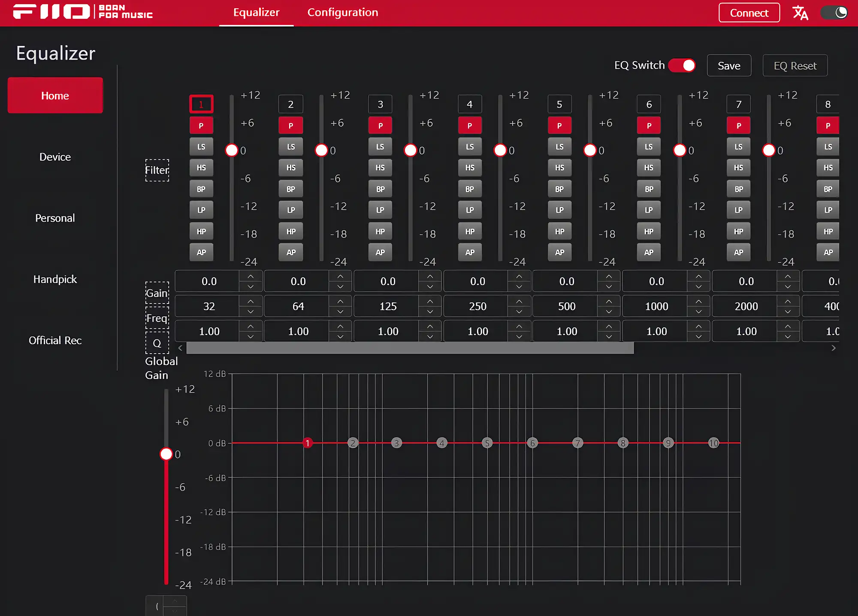This screenshot has height=616, width=858.
Task: Set band 7 filter to HS
Action: point(739,168)
